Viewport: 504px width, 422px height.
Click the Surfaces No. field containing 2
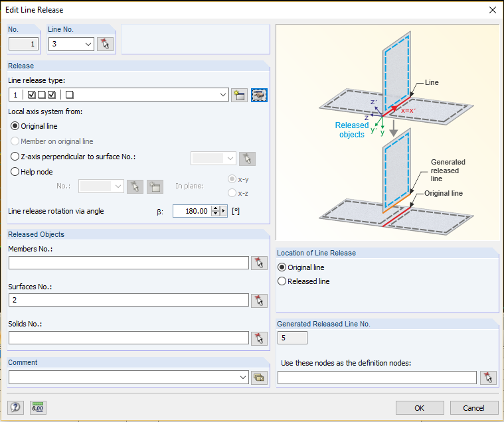point(129,300)
